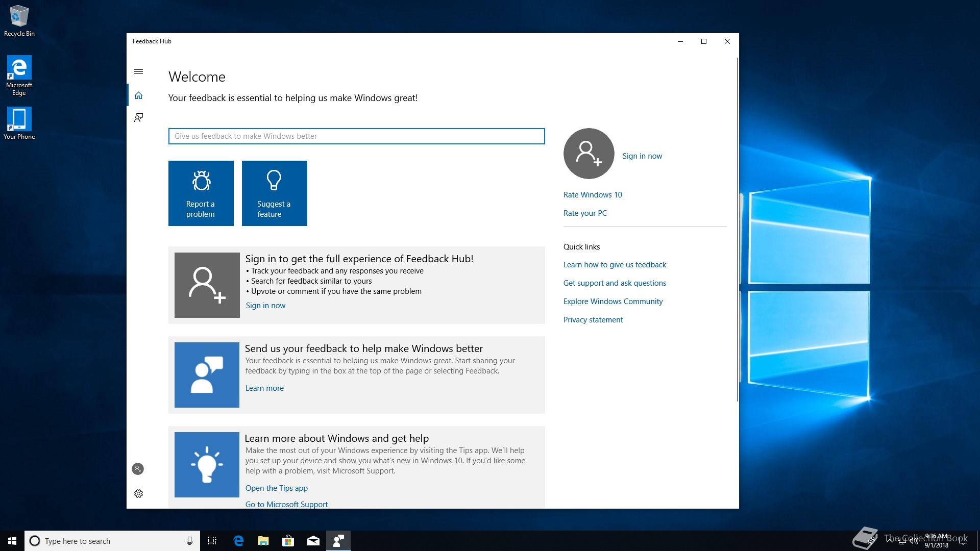Close the Feedback Hub window
The width and height of the screenshot is (980, 551).
click(727, 41)
